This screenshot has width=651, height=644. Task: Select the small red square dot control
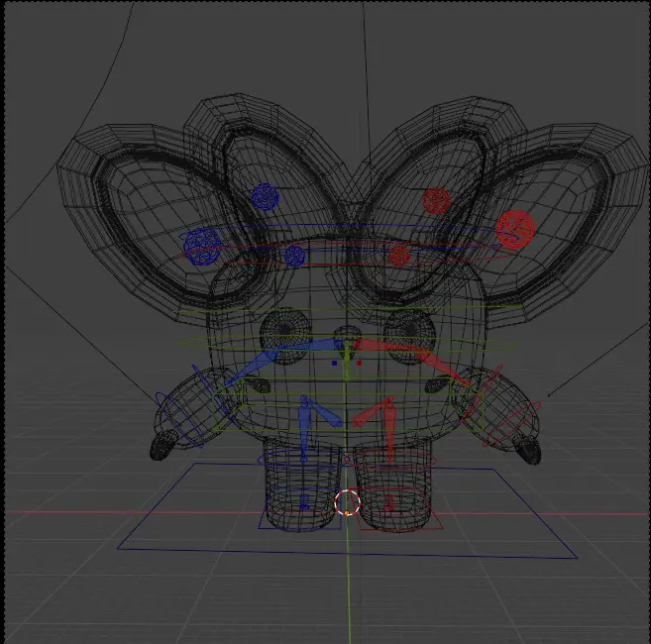[x=359, y=363]
